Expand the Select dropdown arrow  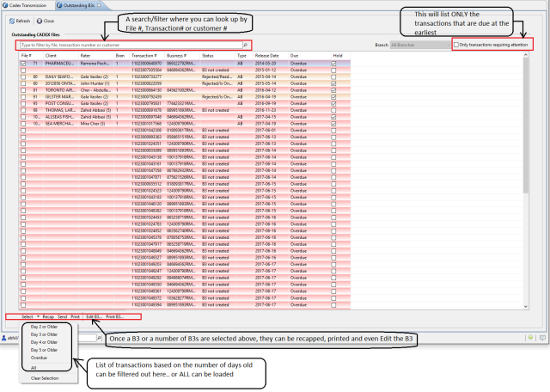click(38, 317)
